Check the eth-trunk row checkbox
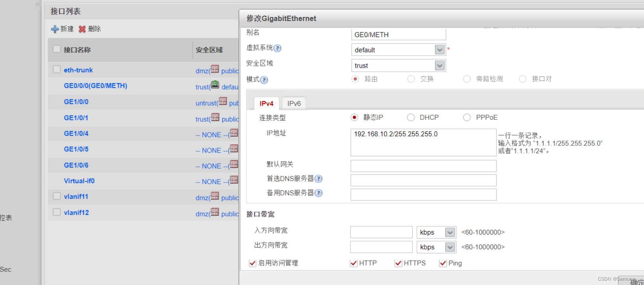 (57, 70)
